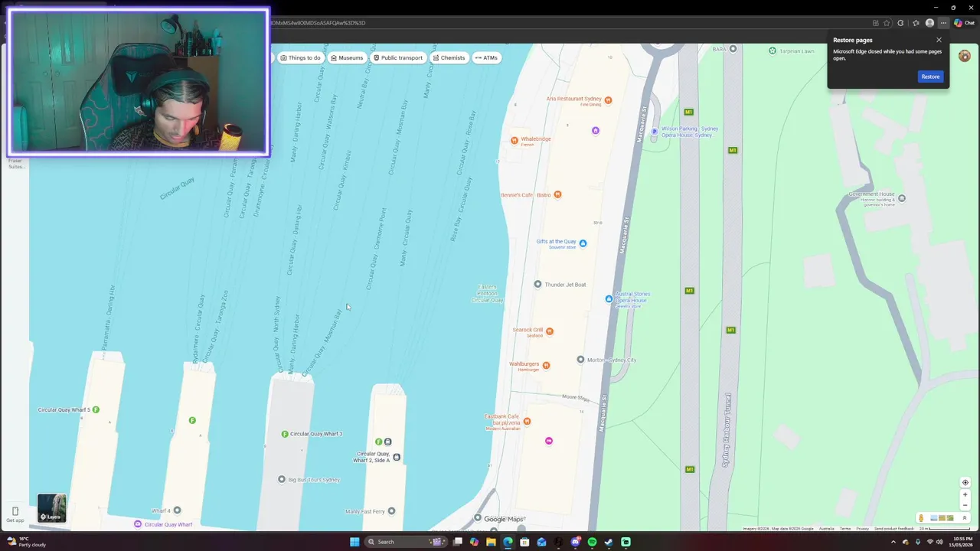Viewport: 980px width, 551px height.
Task: Open the Aria Restaurant Sydney place marker
Action: click(x=609, y=99)
